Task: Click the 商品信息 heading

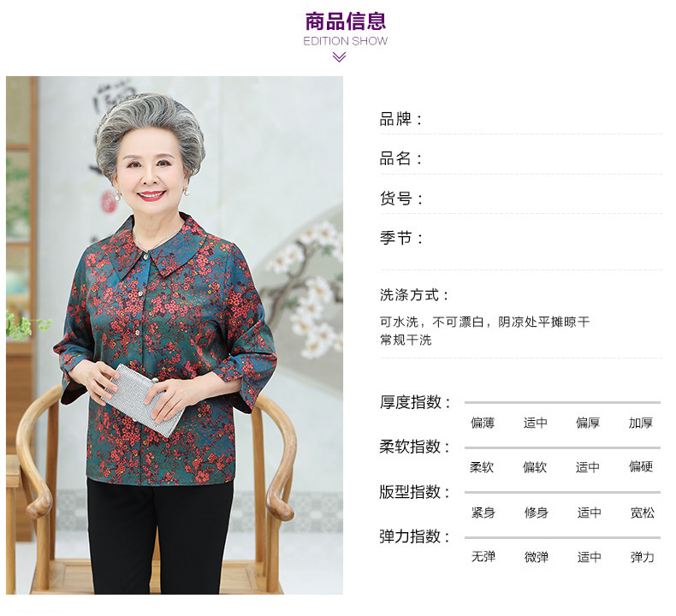Action: [x=346, y=21]
